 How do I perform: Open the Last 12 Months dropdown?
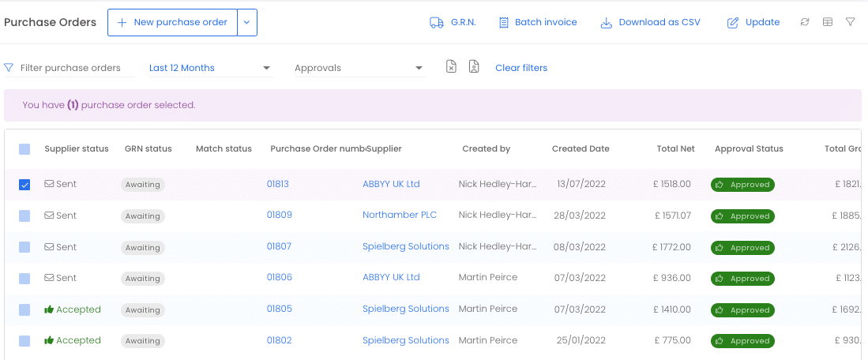point(210,68)
